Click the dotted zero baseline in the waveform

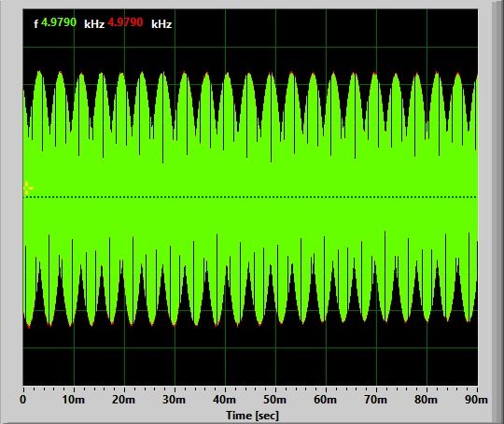click(x=250, y=197)
